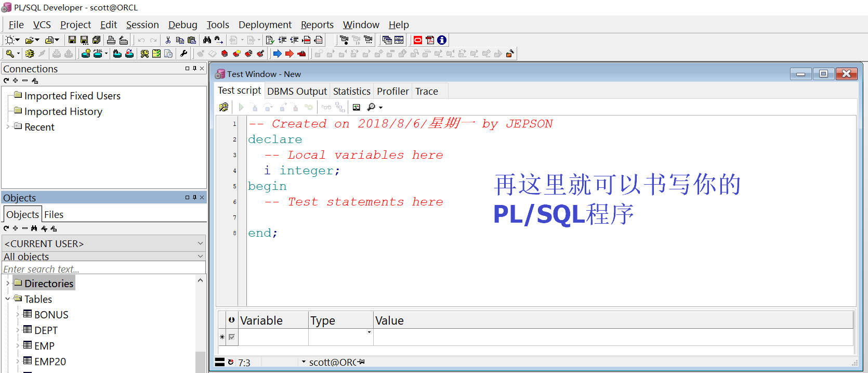Open the <CURRENT USER> dropdown

[x=201, y=243]
